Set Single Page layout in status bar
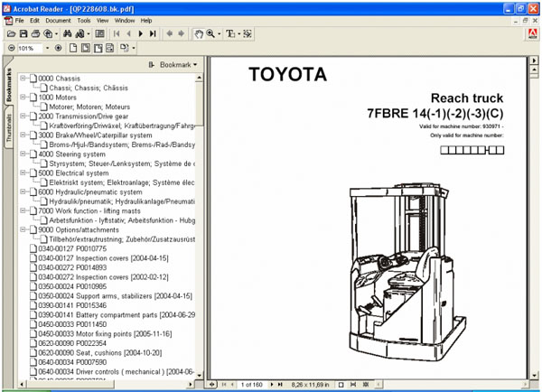 point(341,385)
